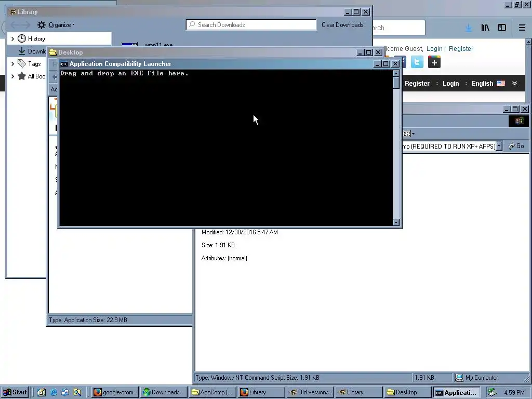Maximize the Application Compatibility Launcher window
Screen dimensions: 532x399
[x=386, y=64]
